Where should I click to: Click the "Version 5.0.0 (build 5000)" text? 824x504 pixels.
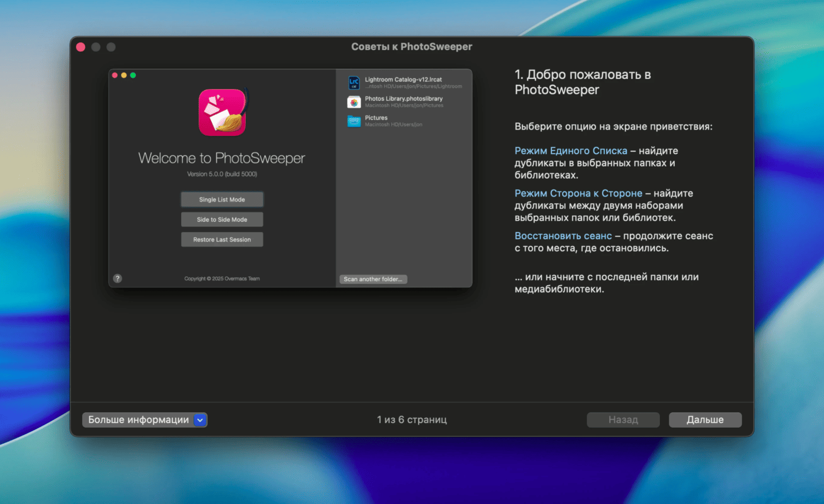pos(222,174)
